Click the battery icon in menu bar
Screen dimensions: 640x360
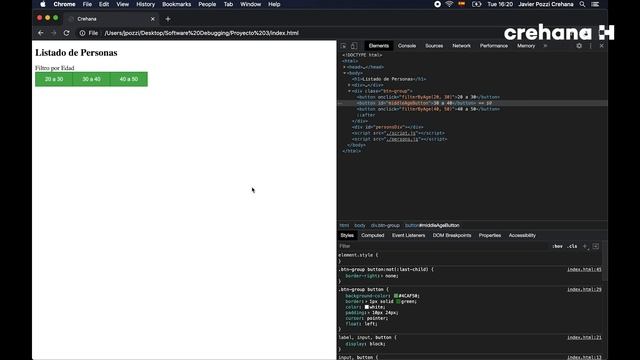pos(476,4)
